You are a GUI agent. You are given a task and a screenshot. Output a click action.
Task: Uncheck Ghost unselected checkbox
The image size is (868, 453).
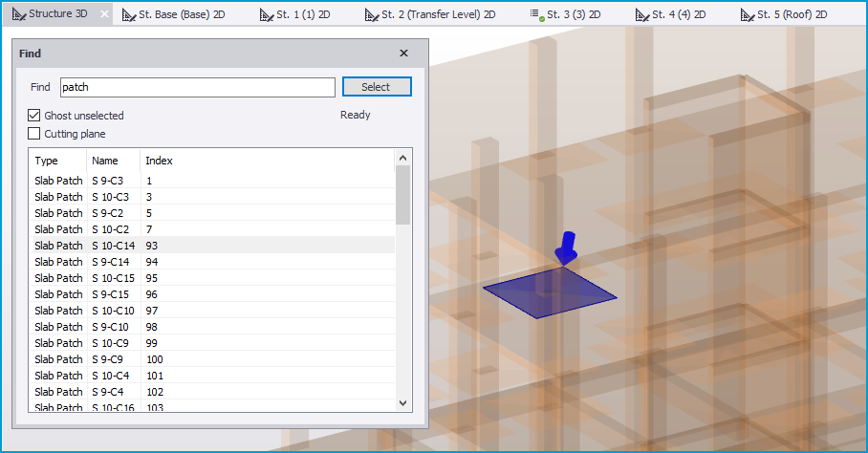[33, 115]
